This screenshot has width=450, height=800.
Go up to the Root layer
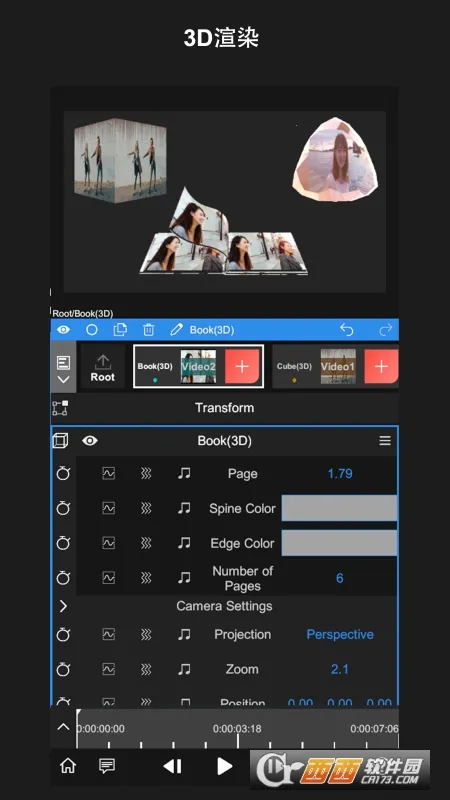(x=103, y=368)
